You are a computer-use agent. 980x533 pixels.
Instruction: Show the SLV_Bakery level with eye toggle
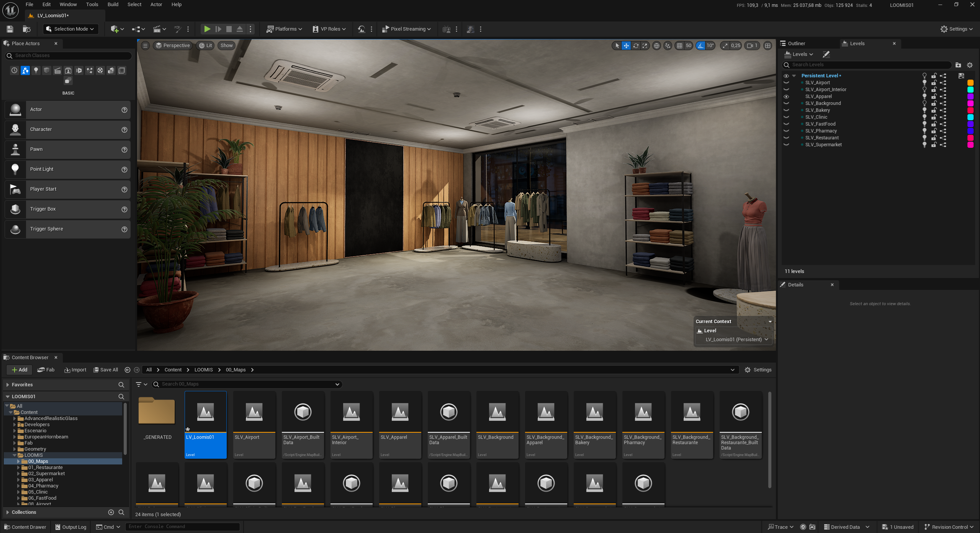pyautogui.click(x=786, y=110)
